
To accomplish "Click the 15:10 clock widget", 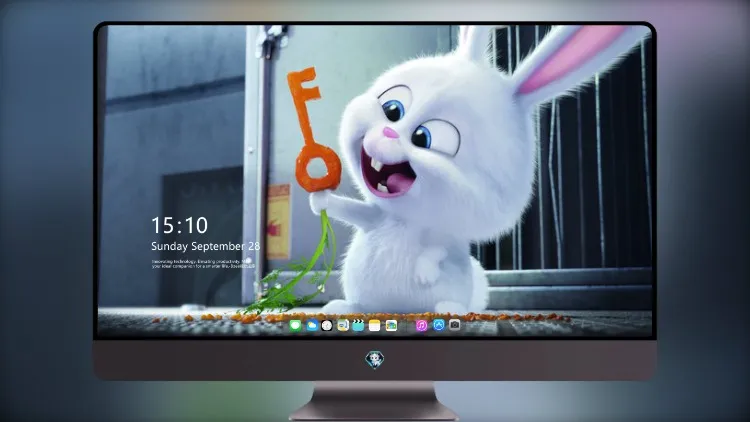I will 179,225.
